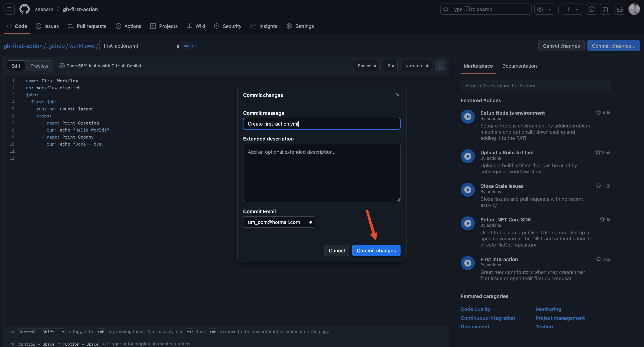
Task: Open the issues icon in the header
Action: pos(591,9)
